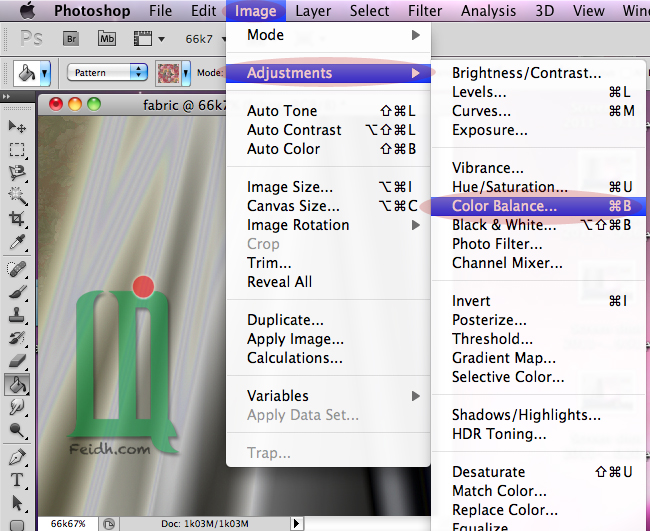
Task: Expand the Image Rotation submenu
Action: (x=328, y=225)
